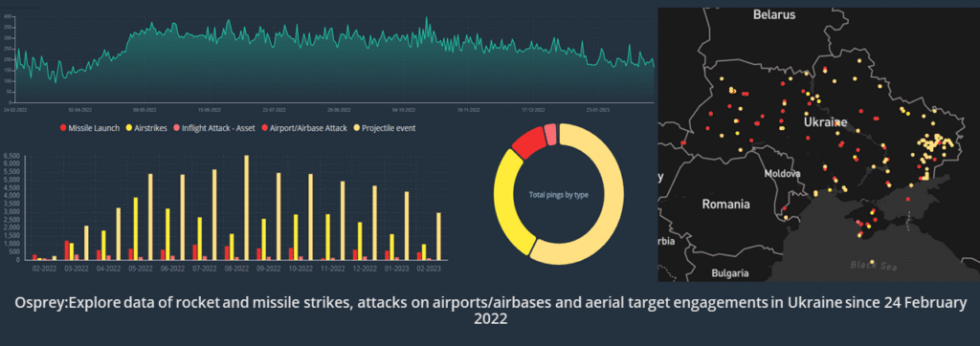Toggle the Missile Launch legend series

point(89,128)
